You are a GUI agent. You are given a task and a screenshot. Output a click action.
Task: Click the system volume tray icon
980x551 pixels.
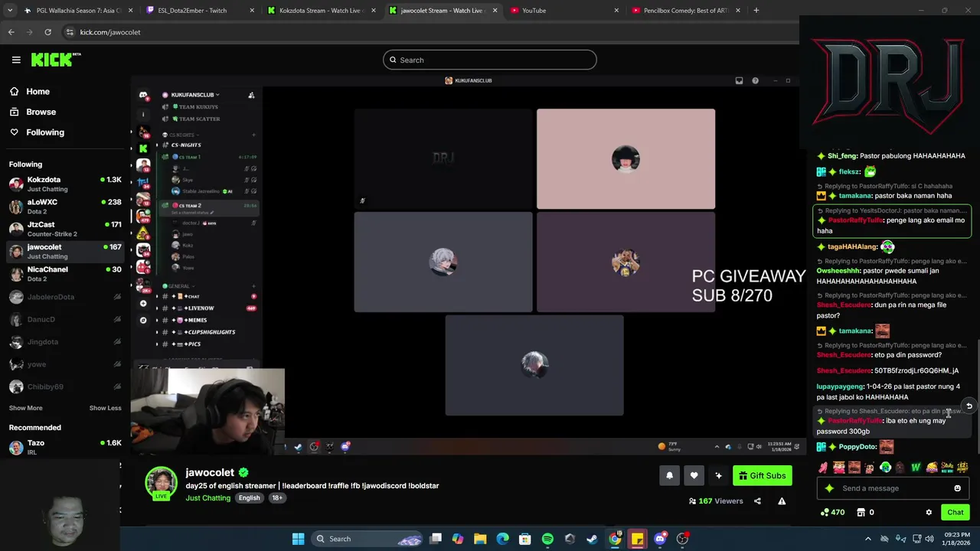tap(929, 539)
